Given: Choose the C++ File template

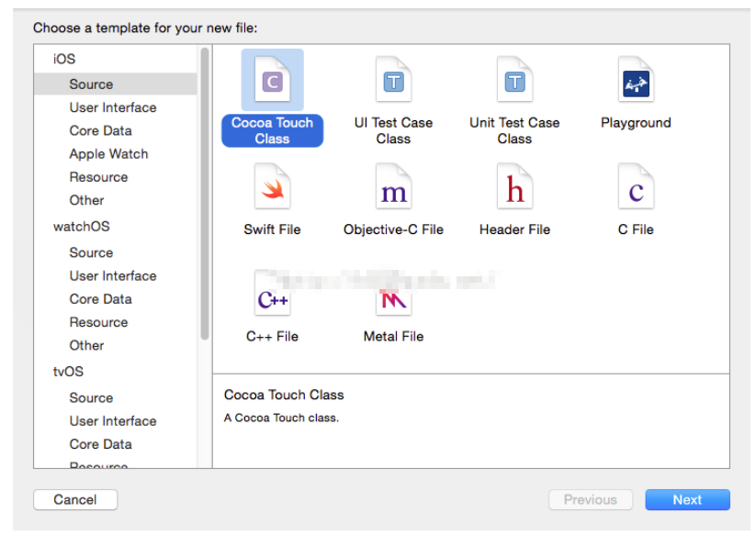Looking at the screenshot, I should 272,299.
